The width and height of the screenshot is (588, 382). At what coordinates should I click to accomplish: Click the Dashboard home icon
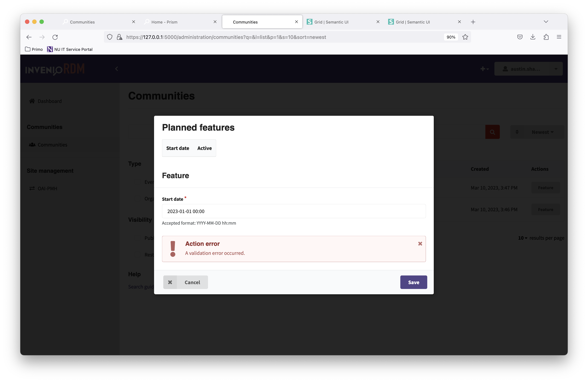click(32, 101)
